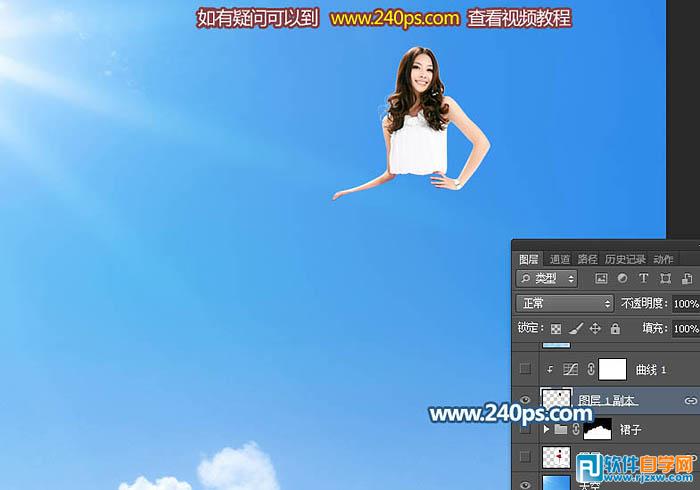Select white mask thumbnail of 曲线 1
700x490 pixels.
612,369
